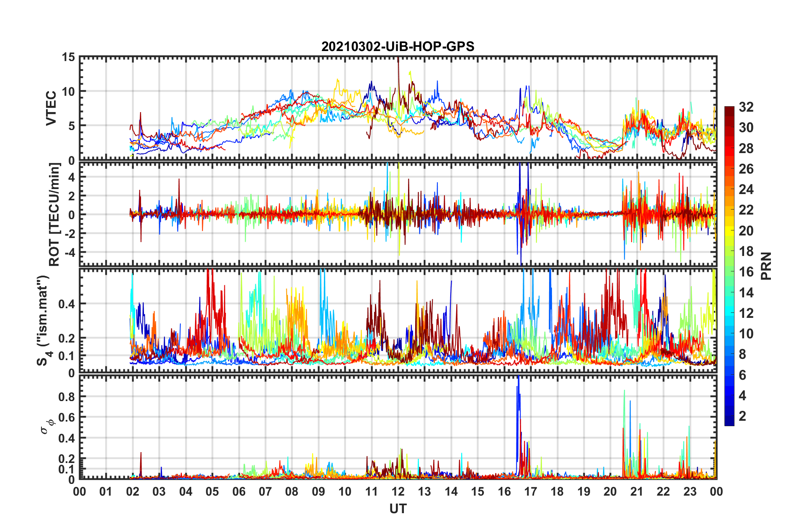796x532 pixels.
Task: Click colorbar tick label 16
Action: click(746, 272)
